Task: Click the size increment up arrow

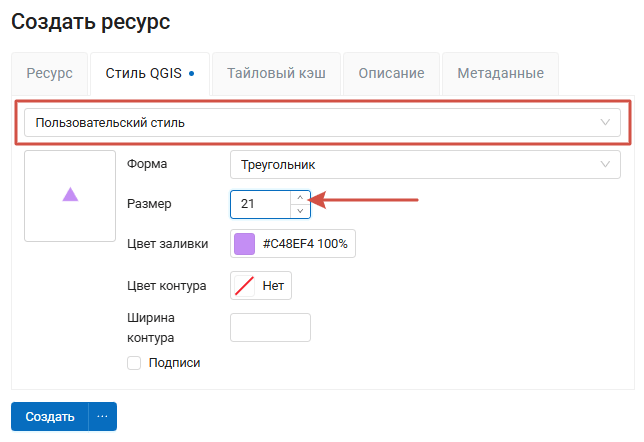Action: (x=300, y=197)
